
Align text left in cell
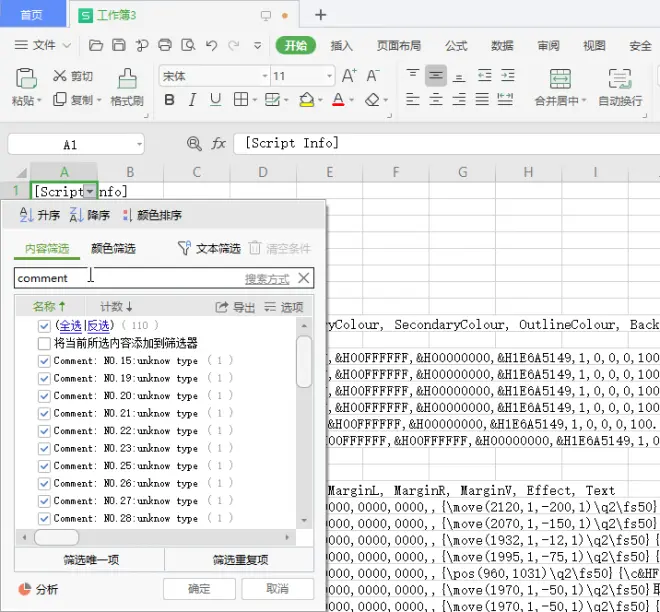tap(412, 100)
